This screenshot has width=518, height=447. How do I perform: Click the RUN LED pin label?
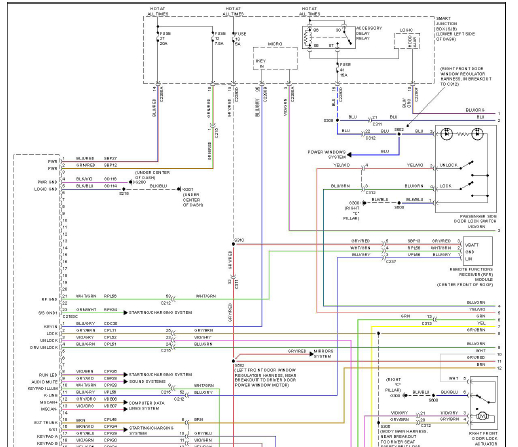point(48,375)
